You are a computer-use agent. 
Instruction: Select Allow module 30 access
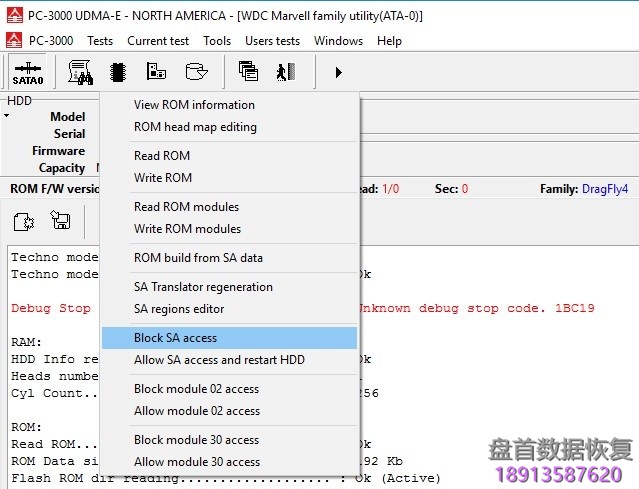click(229, 462)
